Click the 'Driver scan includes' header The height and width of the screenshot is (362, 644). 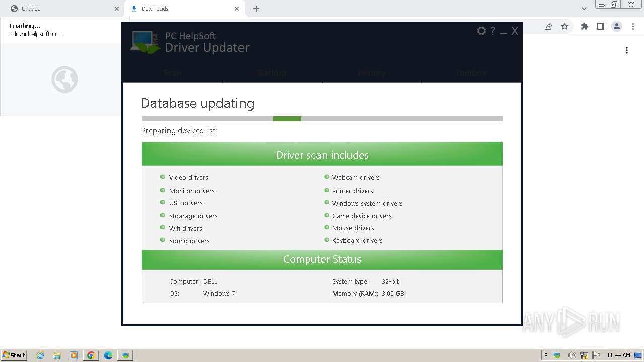pyautogui.click(x=322, y=155)
